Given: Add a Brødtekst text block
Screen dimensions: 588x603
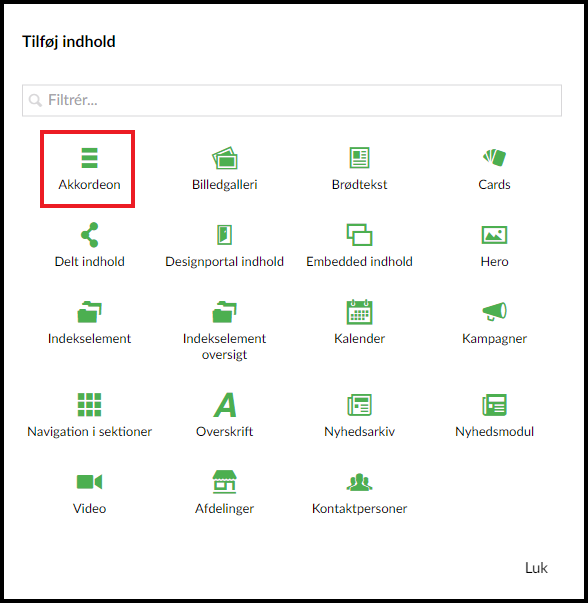Looking at the screenshot, I should click(x=359, y=169).
